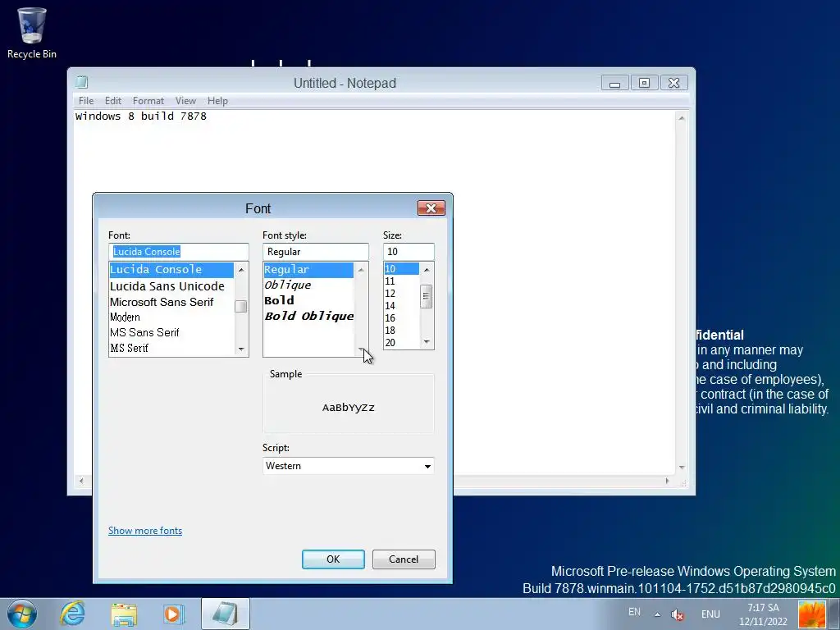Close the Notepad window
Viewport: 840px width, 630px height.
pos(674,83)
